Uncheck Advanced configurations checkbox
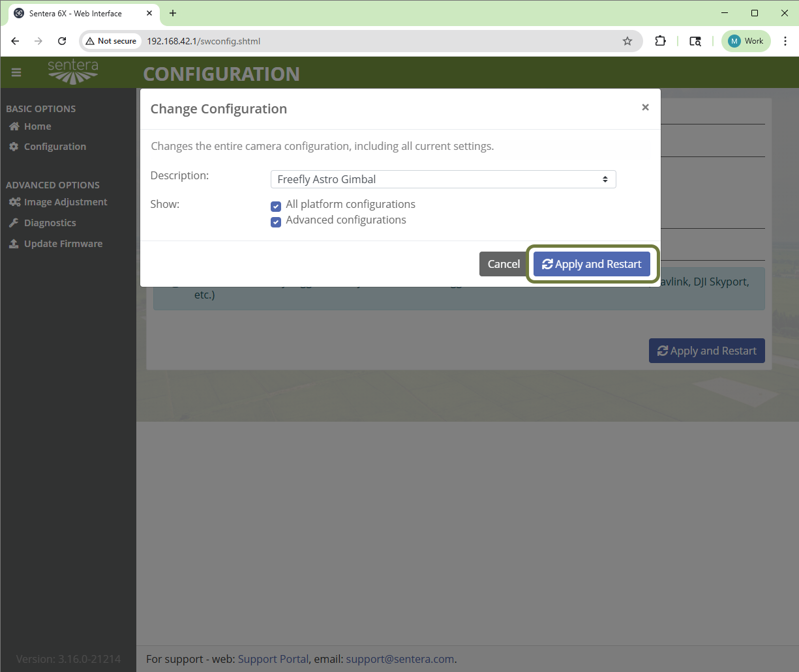Image resolution: width=799 pixels, height=672 pixels. tap(276, 222)
